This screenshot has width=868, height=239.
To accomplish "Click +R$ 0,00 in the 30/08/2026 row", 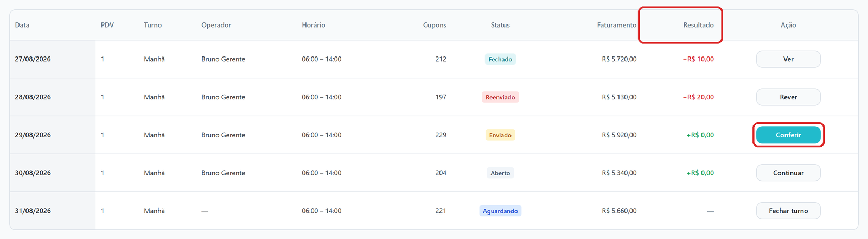I will tap(700, 173).
